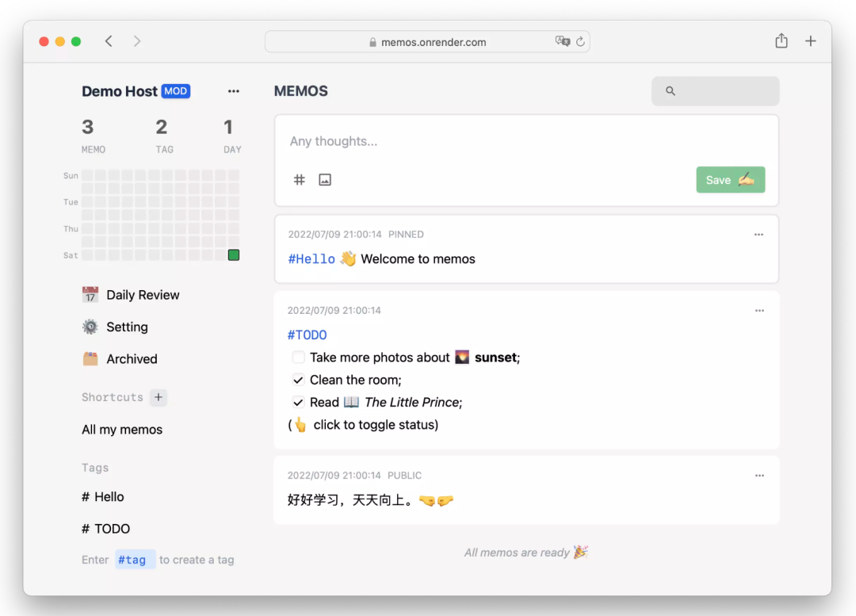
Task: Open Archived memos
Action: tap(120, 359)
